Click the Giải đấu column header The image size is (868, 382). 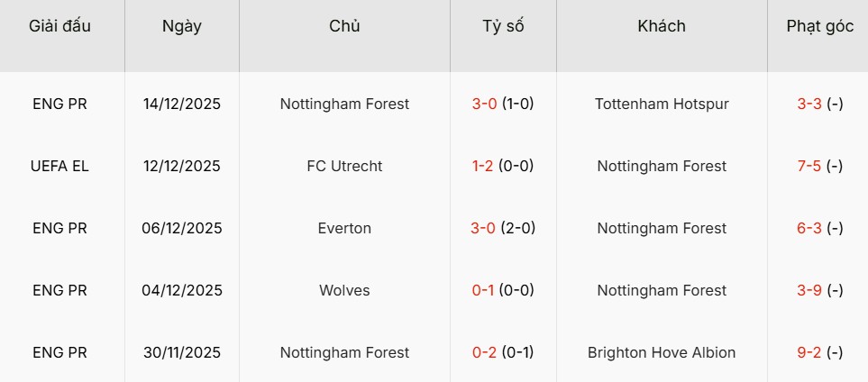(59, 26)
